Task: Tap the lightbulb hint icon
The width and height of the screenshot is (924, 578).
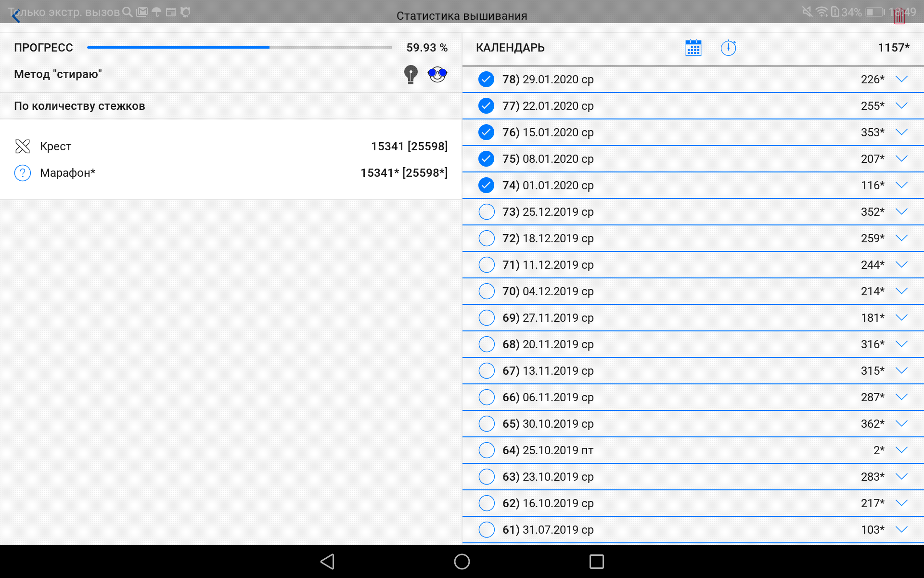Action: coord(411,75)
